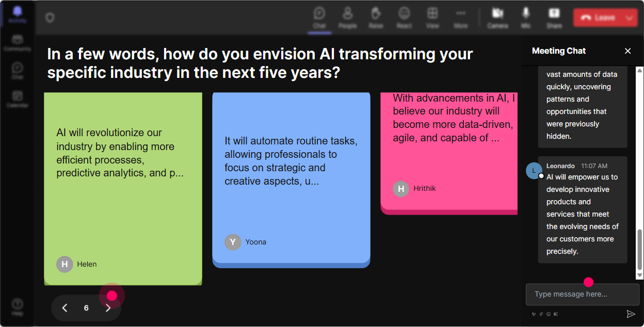Click Leonardo's chat message text
Viewport: 644px width, 327px height.
click(582, 214)
